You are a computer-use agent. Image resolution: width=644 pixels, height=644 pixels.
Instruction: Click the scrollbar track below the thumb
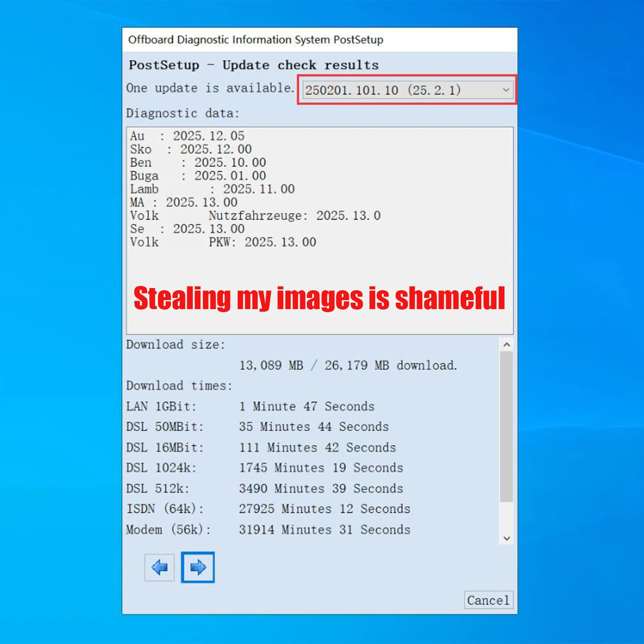tap(507, 516)
